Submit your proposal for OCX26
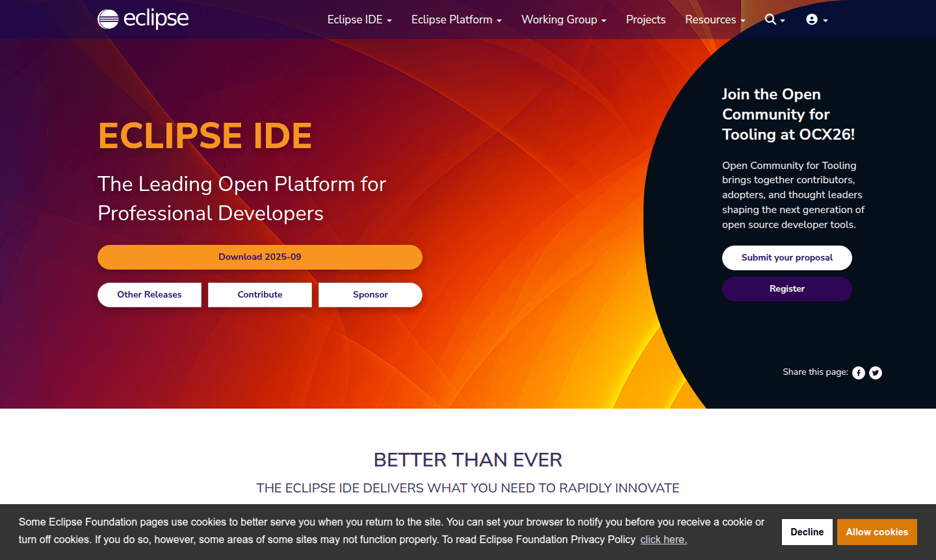The width and height of the screenshot is (936, 560). click(786, 257)
